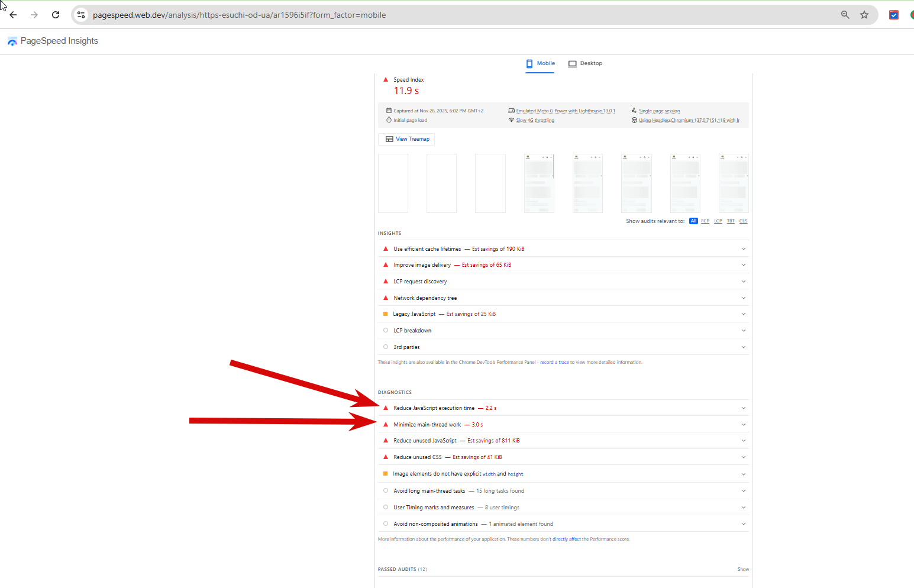Select the 1 animated element found text
This screenshot has height=588, width=914.
pos(521,524)
